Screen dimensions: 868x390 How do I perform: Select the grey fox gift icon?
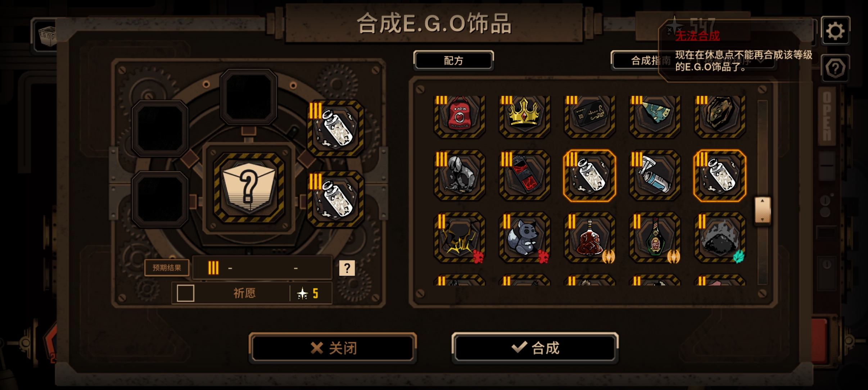pyautogui.click(x=524, y=237)
